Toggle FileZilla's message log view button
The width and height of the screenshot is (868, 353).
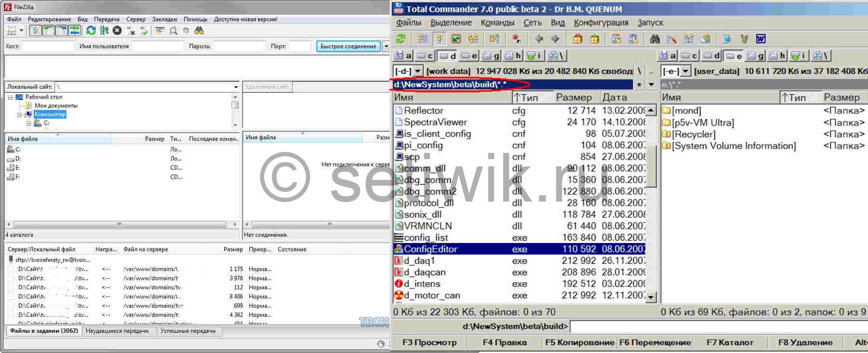point(36,30)
